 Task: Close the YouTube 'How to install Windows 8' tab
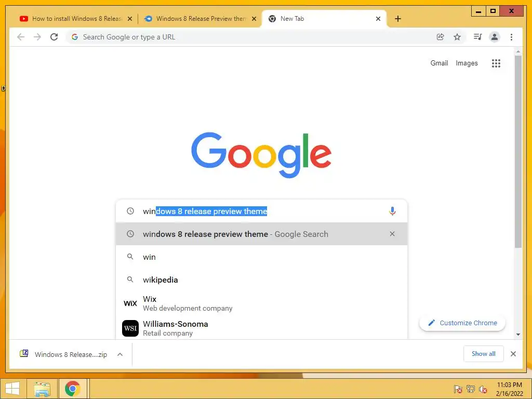pyautogui.click(x=129, y=19)
